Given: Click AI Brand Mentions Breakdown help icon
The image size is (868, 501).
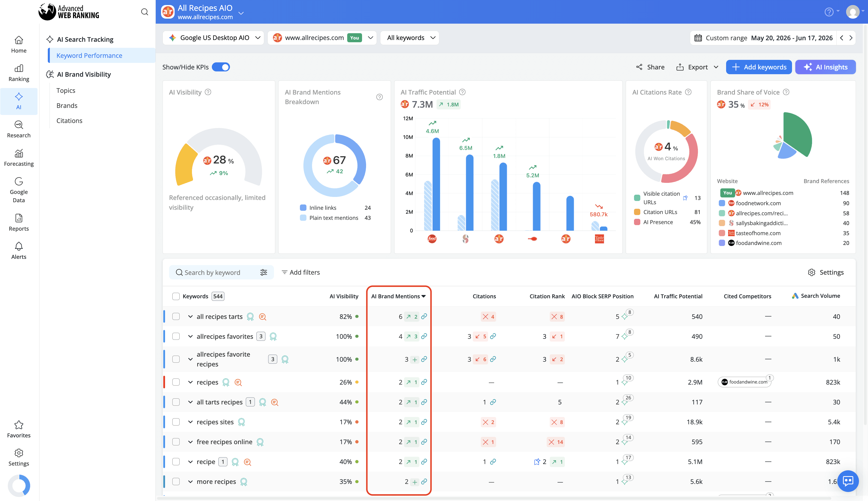Looking at the screenshot, I should 379,97.
